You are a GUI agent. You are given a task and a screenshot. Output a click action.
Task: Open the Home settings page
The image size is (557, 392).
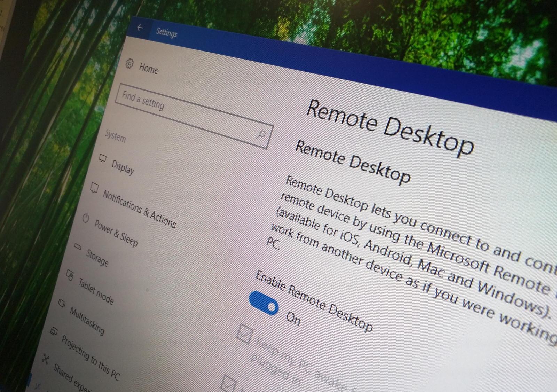coord(149,69)
